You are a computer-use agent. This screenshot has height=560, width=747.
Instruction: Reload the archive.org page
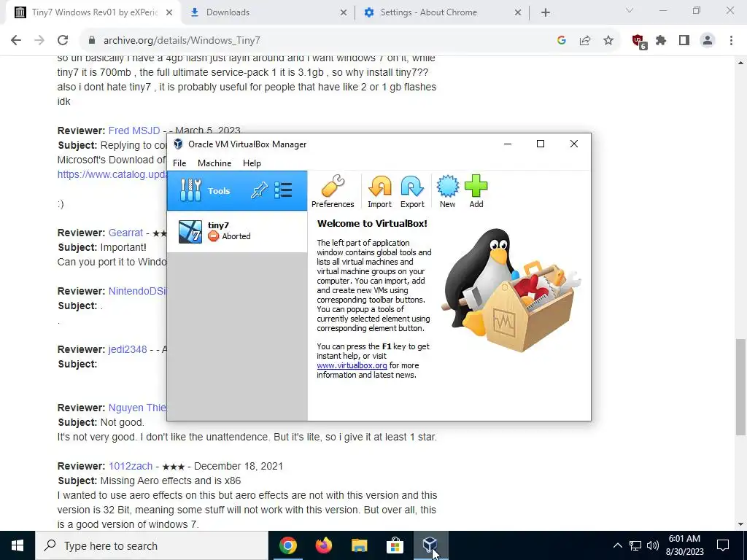(63, 41)
